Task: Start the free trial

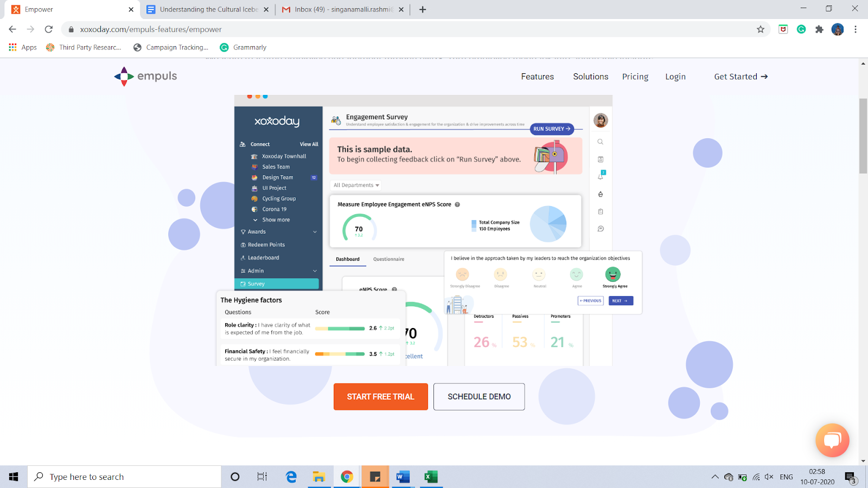Action: [x=381, y=397]
